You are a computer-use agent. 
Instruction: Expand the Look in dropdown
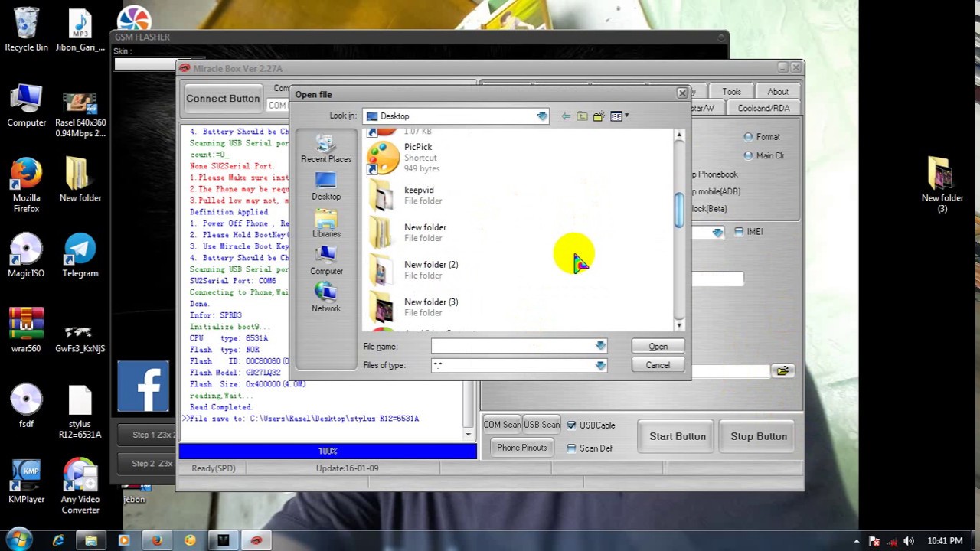(x=542, y=116)
